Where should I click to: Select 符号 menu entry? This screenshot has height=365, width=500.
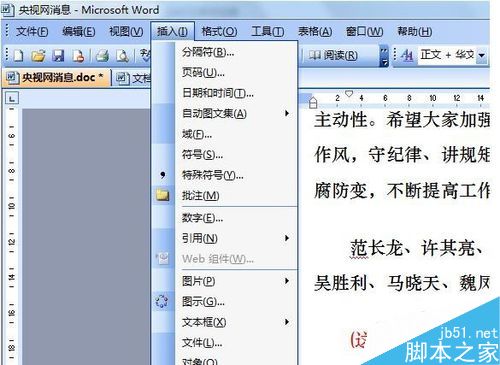click(x=235, y=154)
